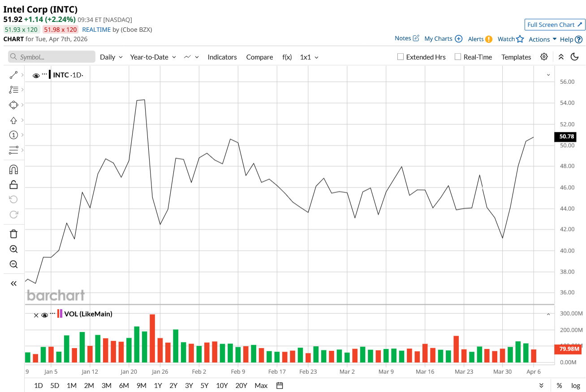Select the 1Y range
Viewport: 586px width, 392px height.
coord(158,386)
